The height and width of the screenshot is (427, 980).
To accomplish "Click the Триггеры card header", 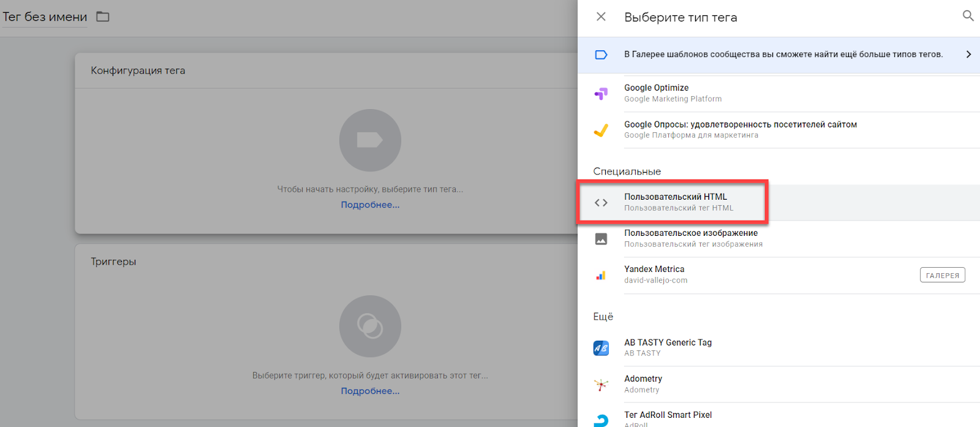I will (113, 262).
